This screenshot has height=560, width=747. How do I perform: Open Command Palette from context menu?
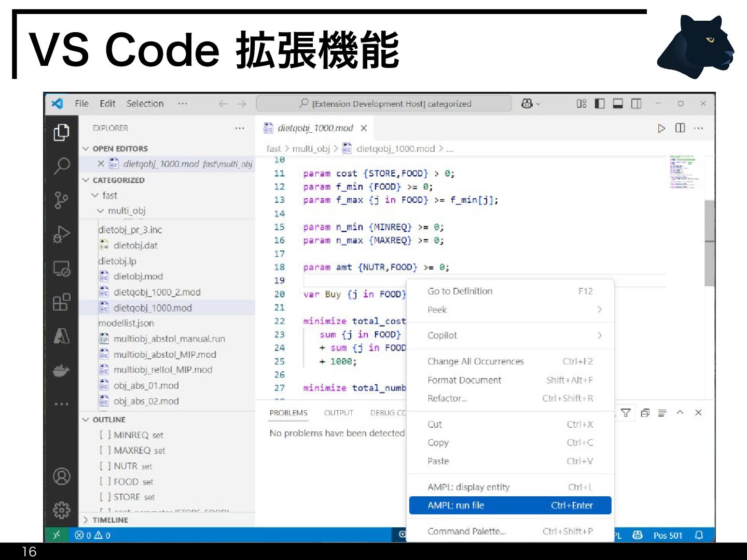[x=510, y=531]
